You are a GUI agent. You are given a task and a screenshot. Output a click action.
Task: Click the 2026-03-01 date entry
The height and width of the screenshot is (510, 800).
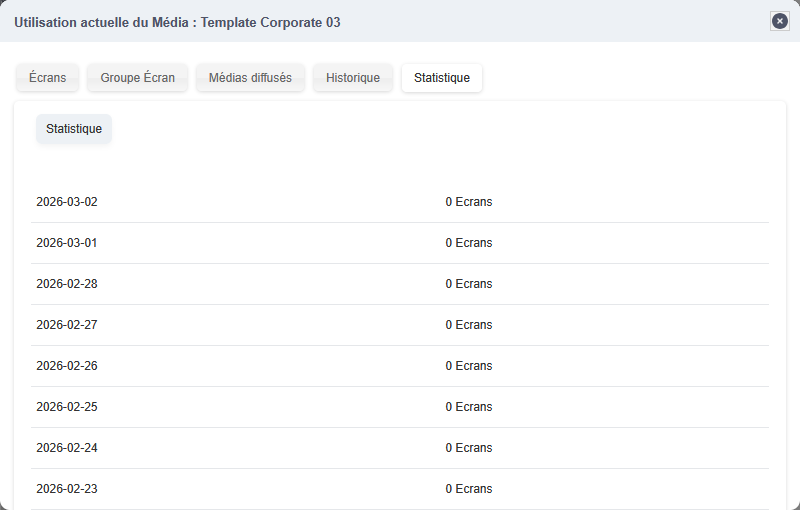(x=67, y=243)
